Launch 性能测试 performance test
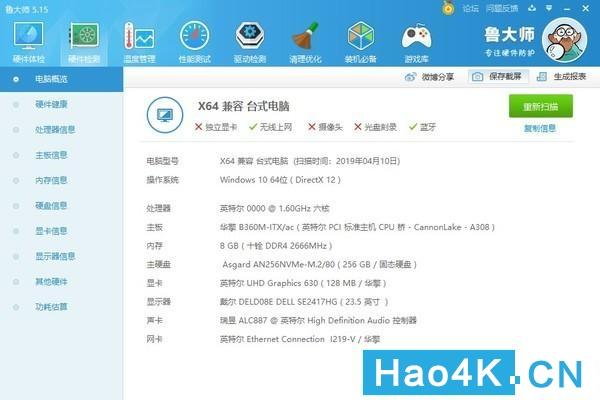The image size is (600, 400). tap(194, 42)
